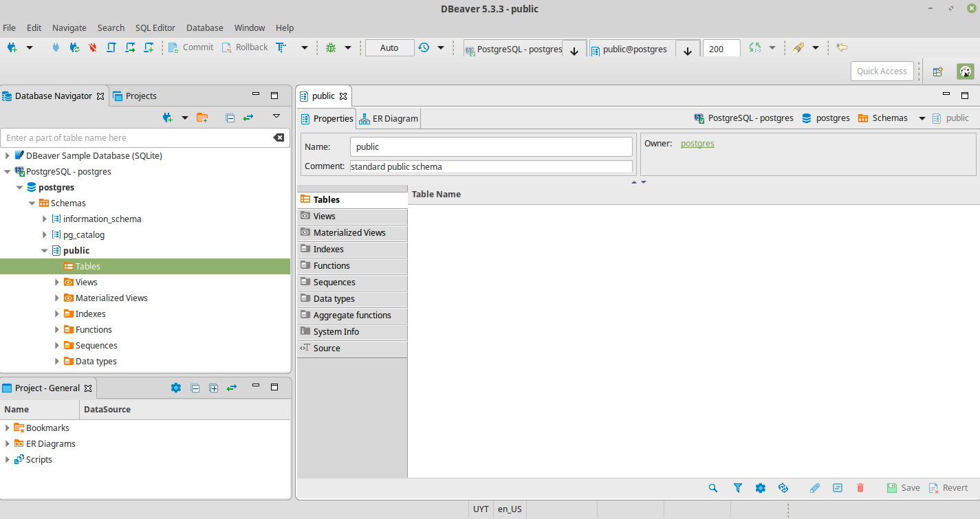This screenshot has height=519, width=980.
Task: Click the new folder icon in Database Navigator
Action: pyautogui.click(x=202, y=118)
